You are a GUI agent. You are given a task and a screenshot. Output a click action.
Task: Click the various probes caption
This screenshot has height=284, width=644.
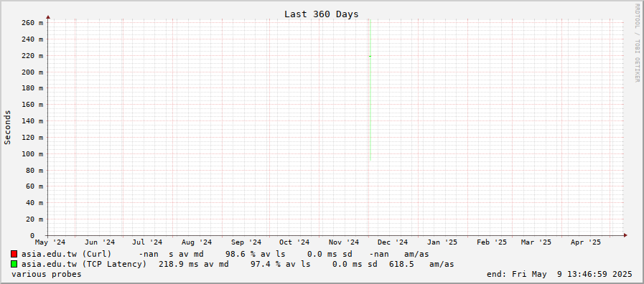point(47,274)
